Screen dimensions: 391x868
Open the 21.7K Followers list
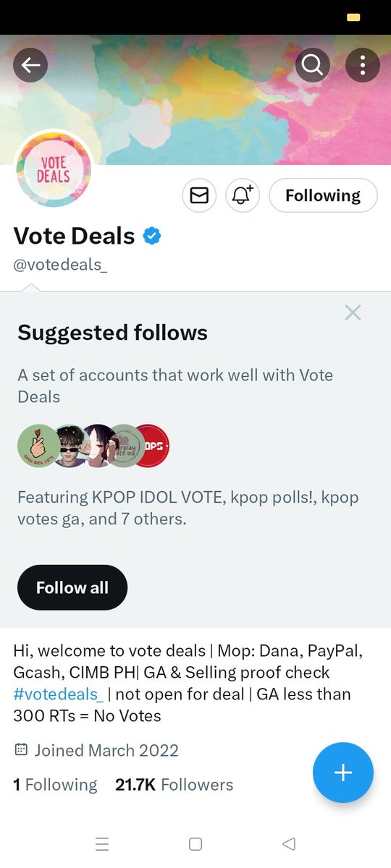[174, 785]
